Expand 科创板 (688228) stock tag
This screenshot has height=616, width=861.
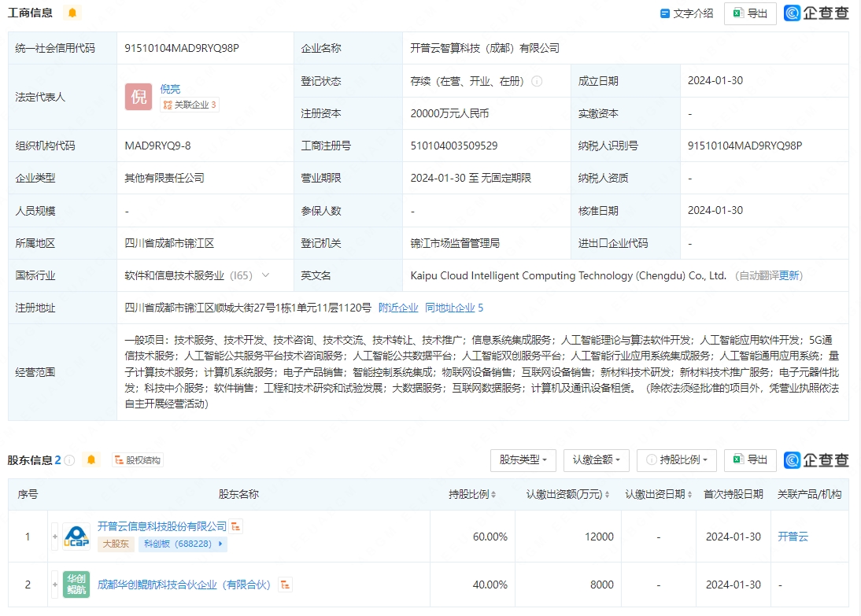(183, 544)
